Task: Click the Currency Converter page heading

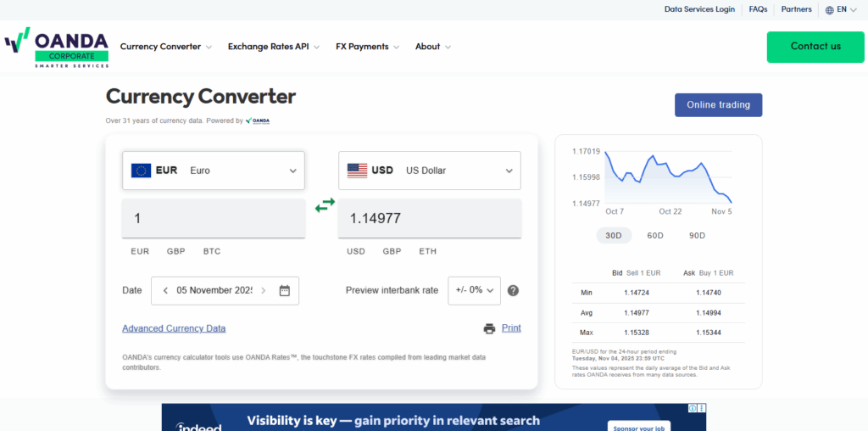Action: [200, 97]
